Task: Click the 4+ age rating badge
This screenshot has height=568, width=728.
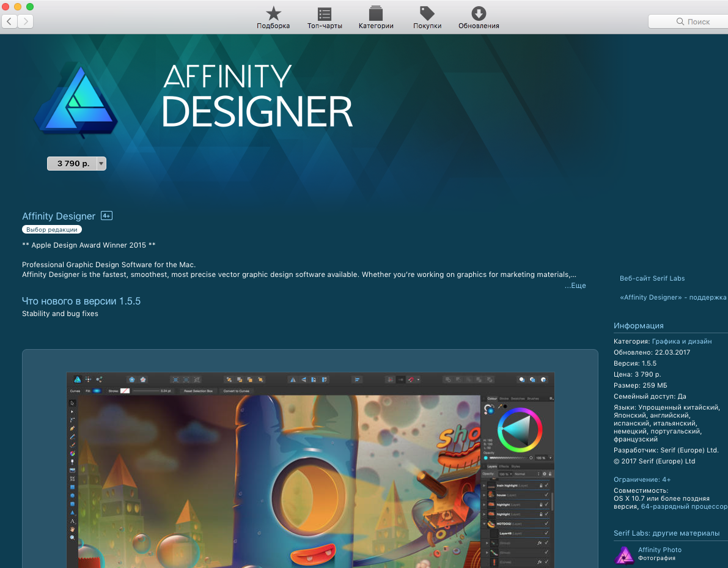Action: 107,215
